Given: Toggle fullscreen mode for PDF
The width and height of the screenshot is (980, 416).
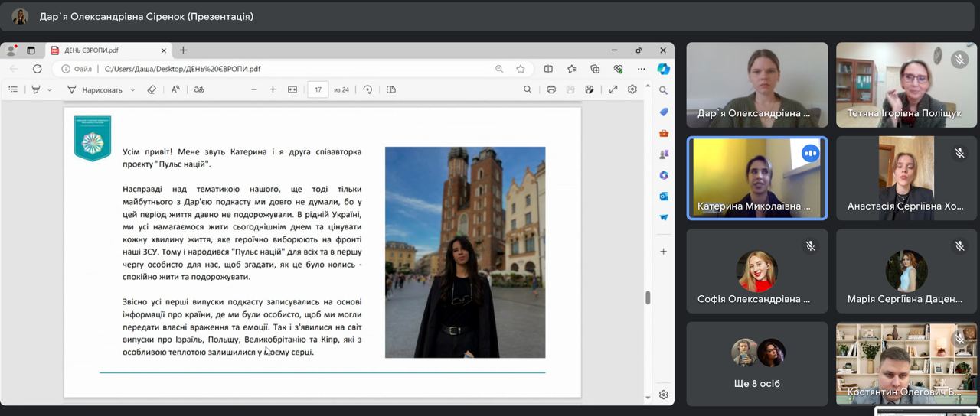Looking at the screenshot, I should click(x=613, y=89).
